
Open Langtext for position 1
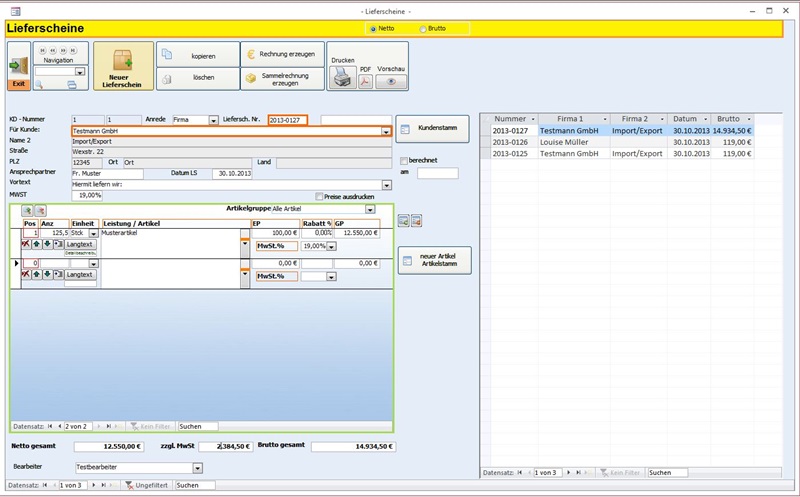[80, 244]
